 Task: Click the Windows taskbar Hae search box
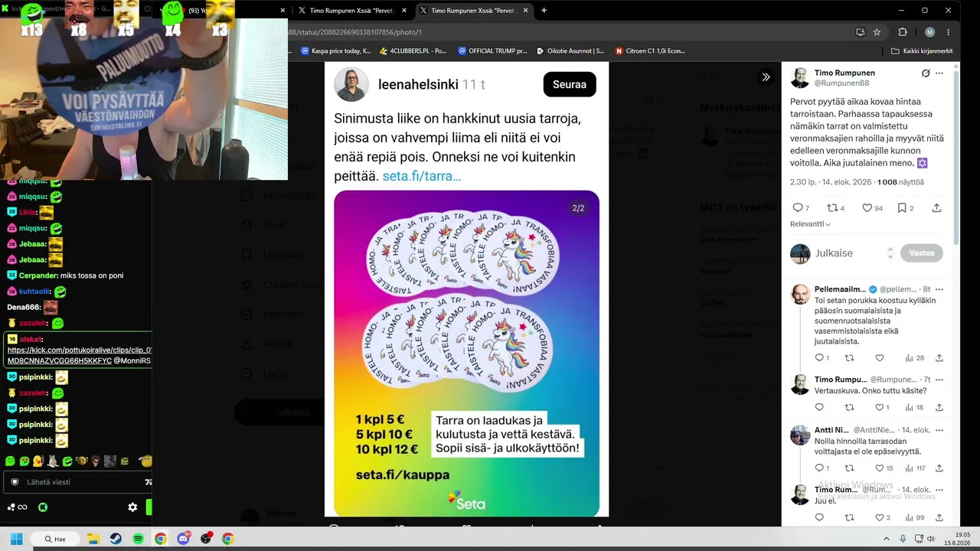click(x=56, y=539)
